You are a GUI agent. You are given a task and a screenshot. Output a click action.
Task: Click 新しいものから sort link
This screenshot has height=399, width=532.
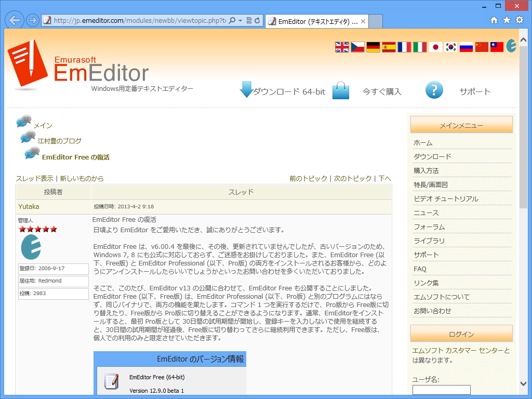(x=82, y=179)
